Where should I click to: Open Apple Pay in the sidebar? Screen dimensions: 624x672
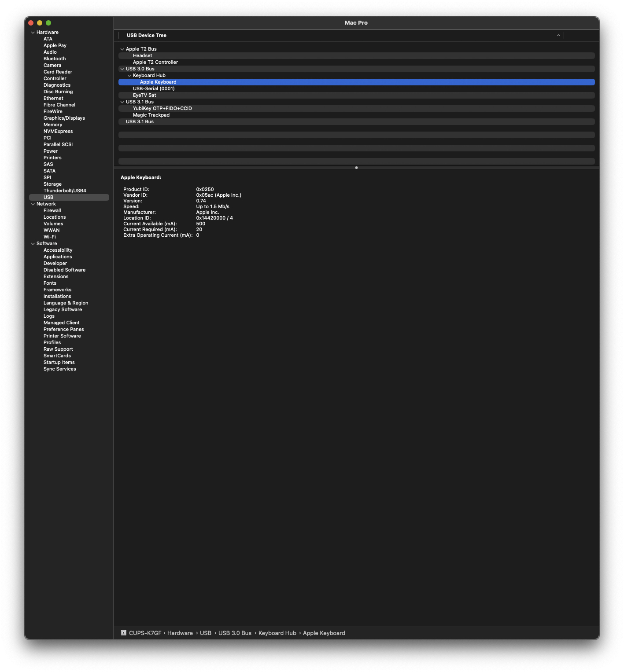pos(55,46)
